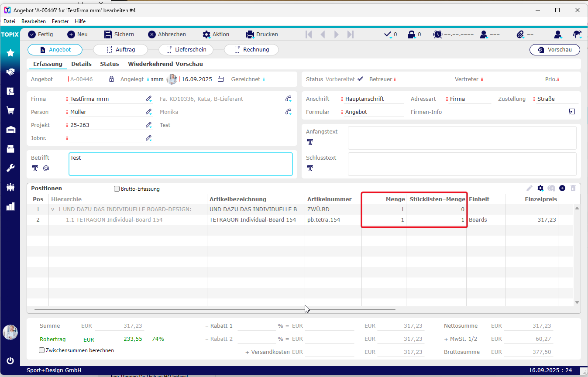
Task: Click the Fertig button
Action: (40, 34)
